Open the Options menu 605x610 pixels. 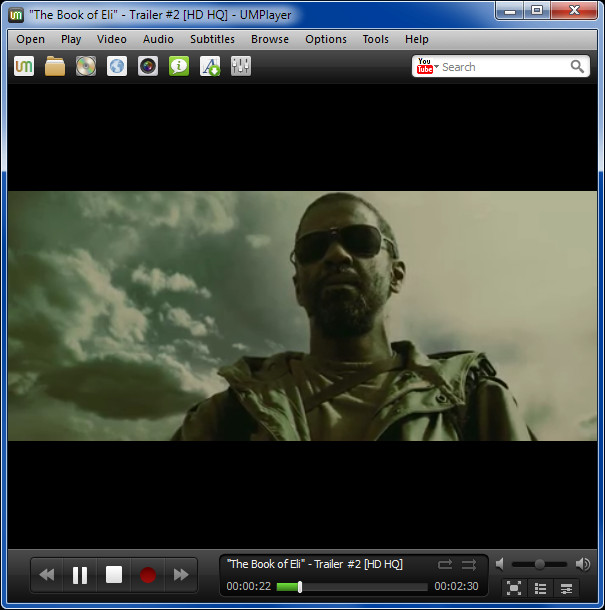326,39
